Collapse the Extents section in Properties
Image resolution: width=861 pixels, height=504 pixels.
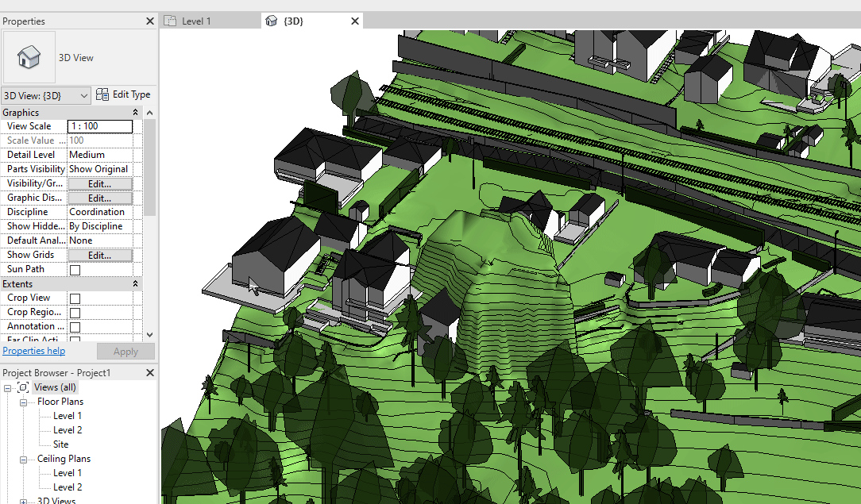[x=135, y=284]
